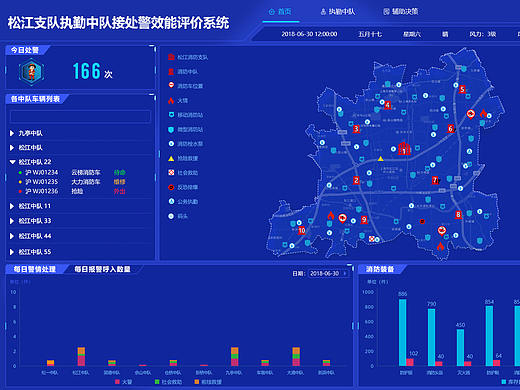Select the 每日警情处理 chart tab

(x=35, y=269)
